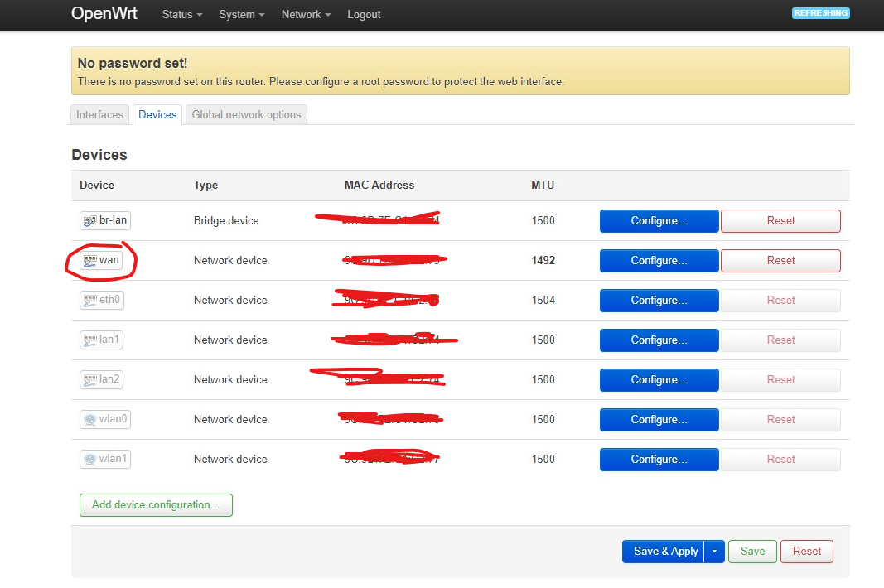
Task: Click Logout in the top navigation
Action: [364, 15]
